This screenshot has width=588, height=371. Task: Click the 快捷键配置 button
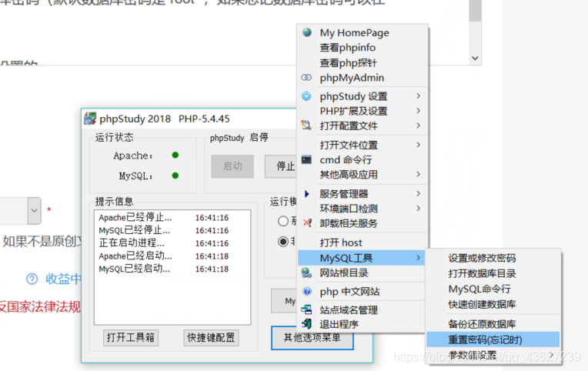(211, 338)
